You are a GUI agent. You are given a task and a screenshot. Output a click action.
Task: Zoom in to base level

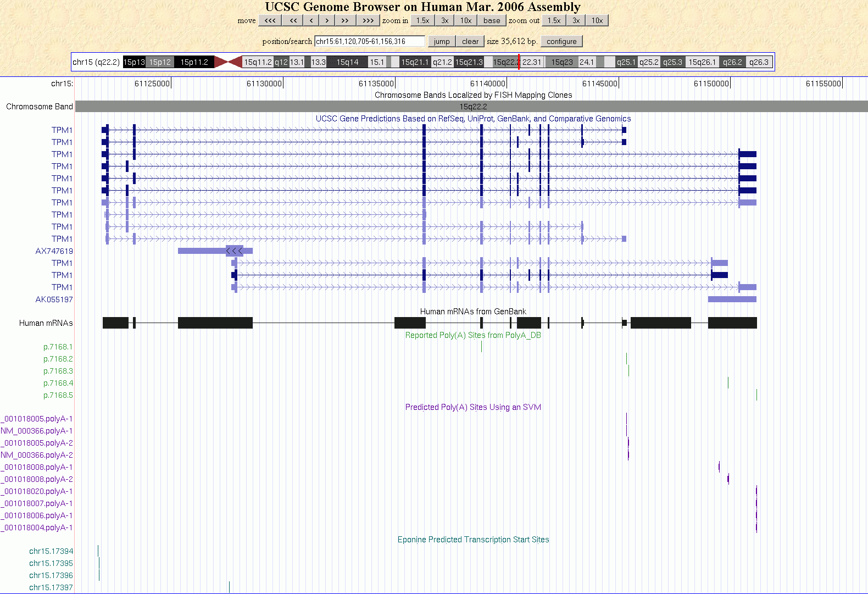coord(492,20)
